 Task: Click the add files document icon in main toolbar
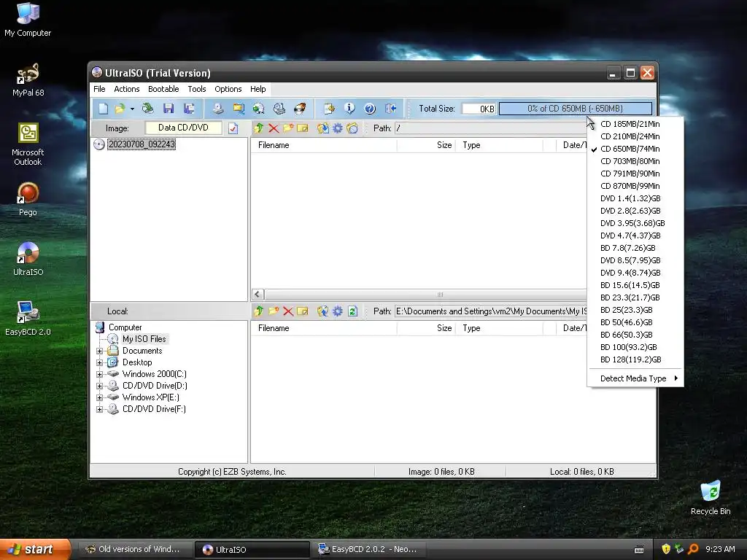(329, 109)
